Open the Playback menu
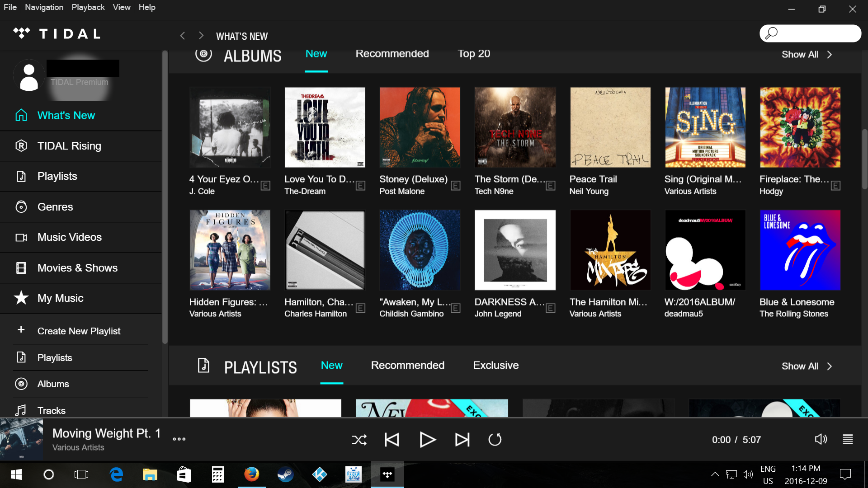Image resolution: width=868 pixels, height=488 pixels. coord(88,7)
